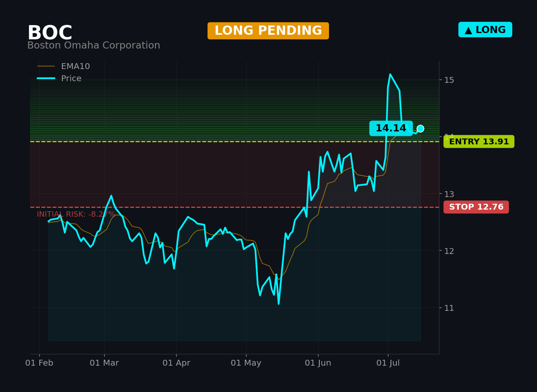This screenshot has width=537, height=392.
Task: Click the current price endpoint dot
Action: click(420, 128)
